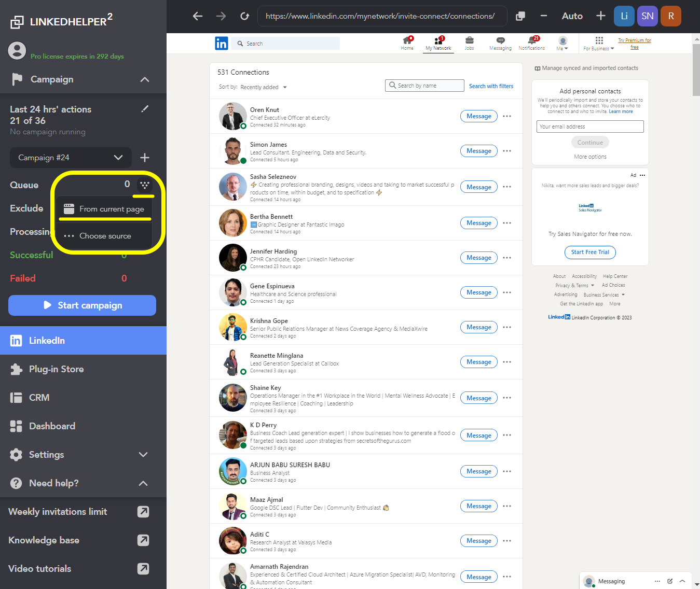Click the Start campaign button
Image resolution: width=700 pixels, height=589 pixels.
(x=82, y=305)
